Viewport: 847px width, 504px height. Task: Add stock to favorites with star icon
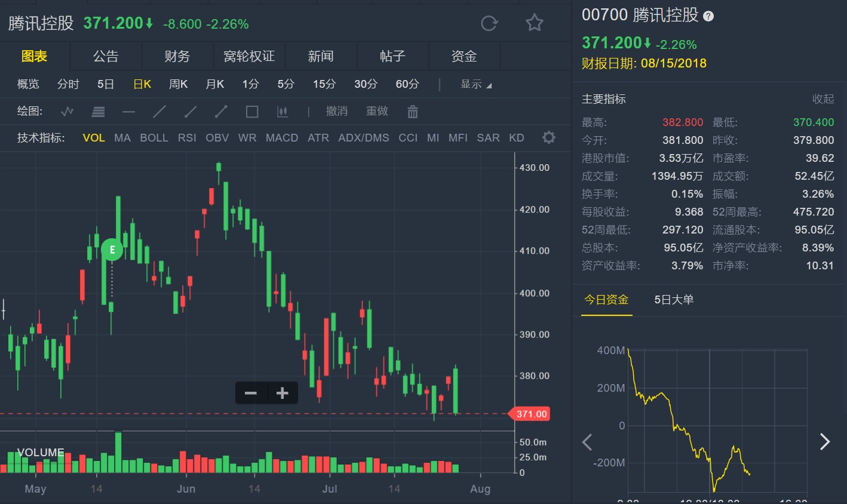(534, 23)
